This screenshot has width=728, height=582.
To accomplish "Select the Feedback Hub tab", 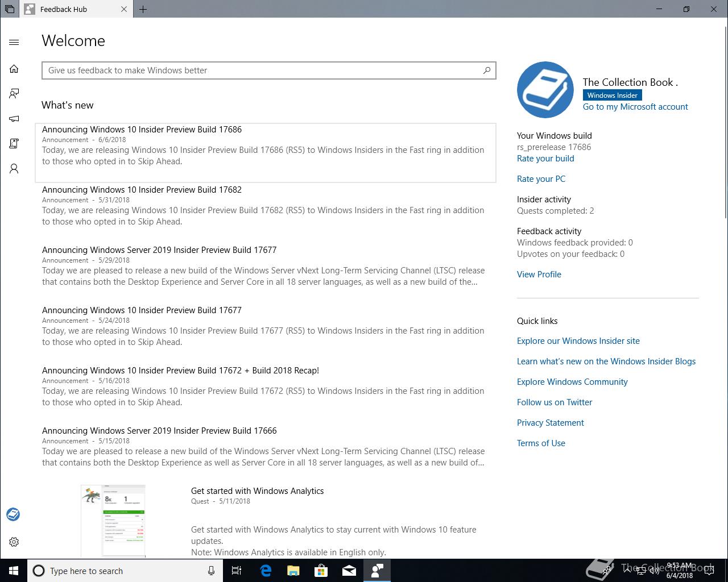I will click(75, 9).
